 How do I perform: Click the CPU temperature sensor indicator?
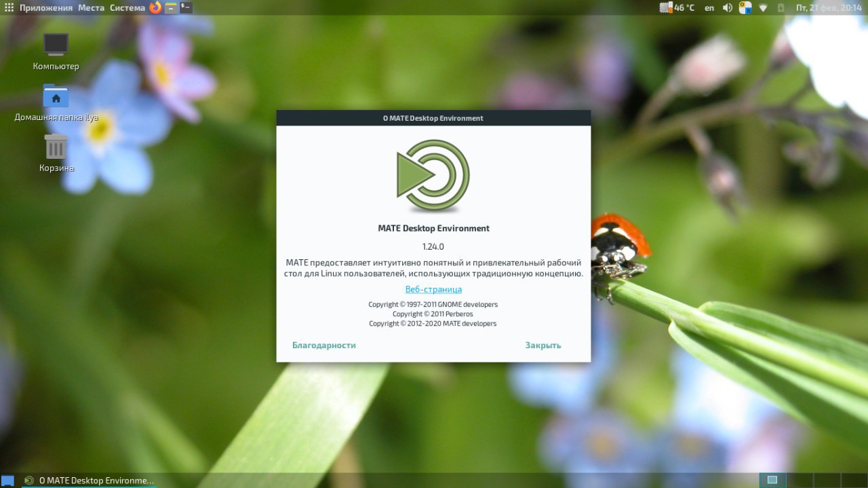point(677,7)
